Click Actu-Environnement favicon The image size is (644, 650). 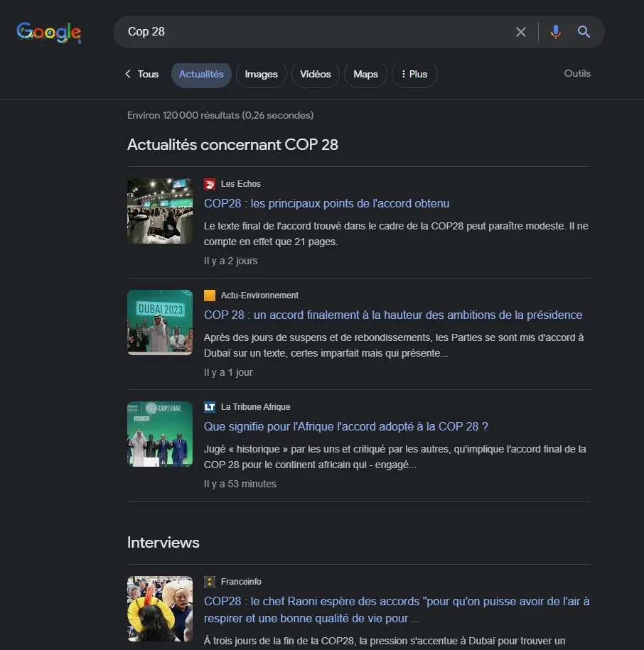pyautogui.click(x=210, y=295)
